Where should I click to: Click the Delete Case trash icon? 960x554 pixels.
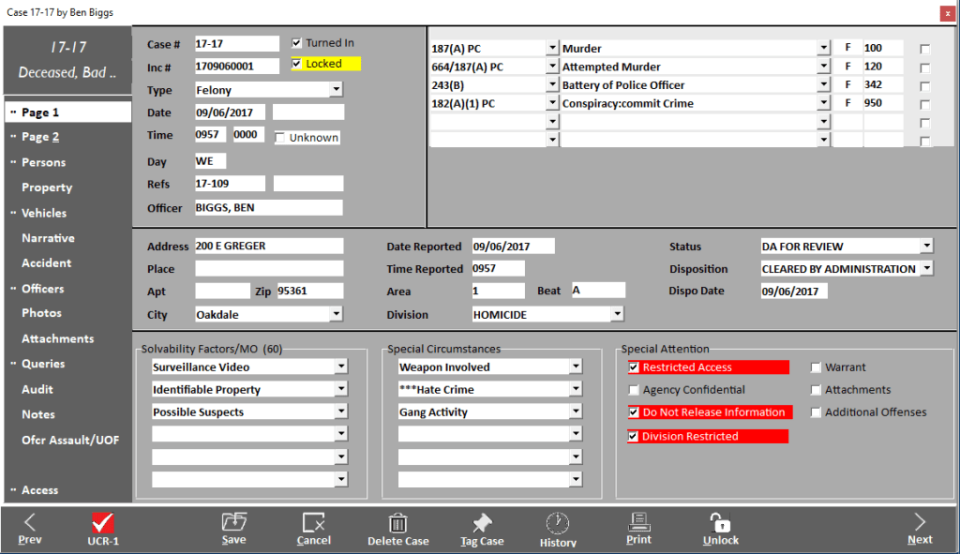tap(398, 523)
